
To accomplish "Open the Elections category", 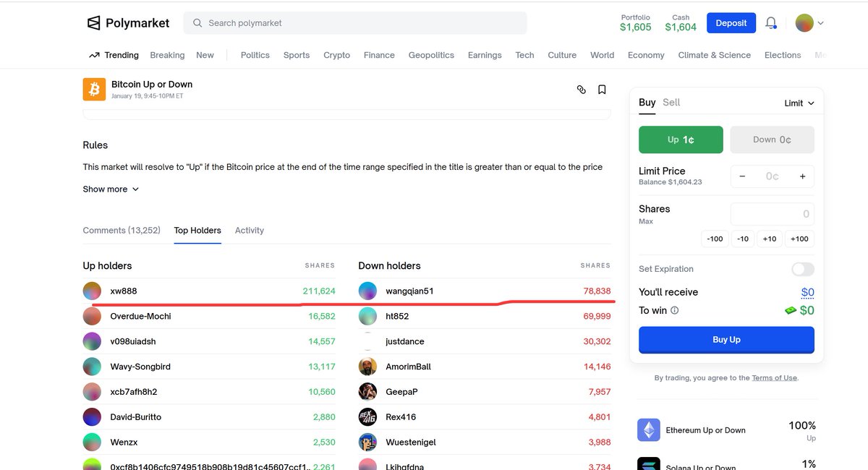I will coord(783,55).
